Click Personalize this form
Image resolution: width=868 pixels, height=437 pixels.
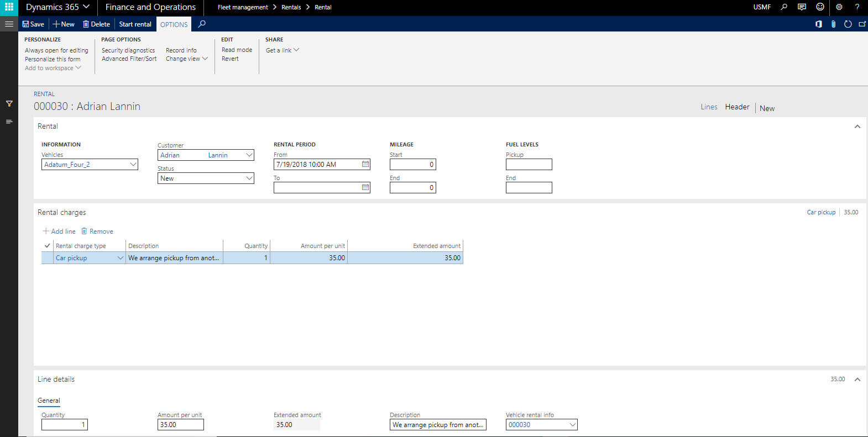click(x=53, y=59)
